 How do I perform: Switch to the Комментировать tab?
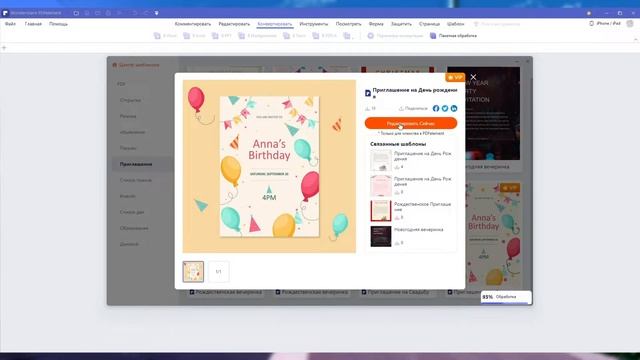[x=193, y=24]
